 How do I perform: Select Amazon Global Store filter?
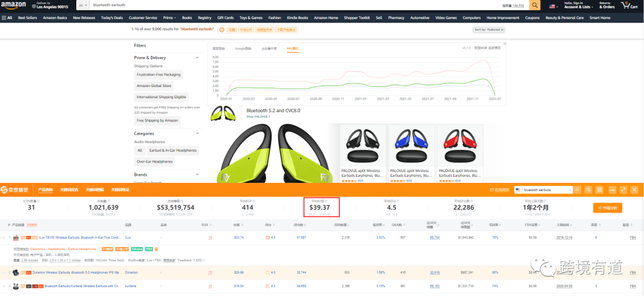pos(154,86)
